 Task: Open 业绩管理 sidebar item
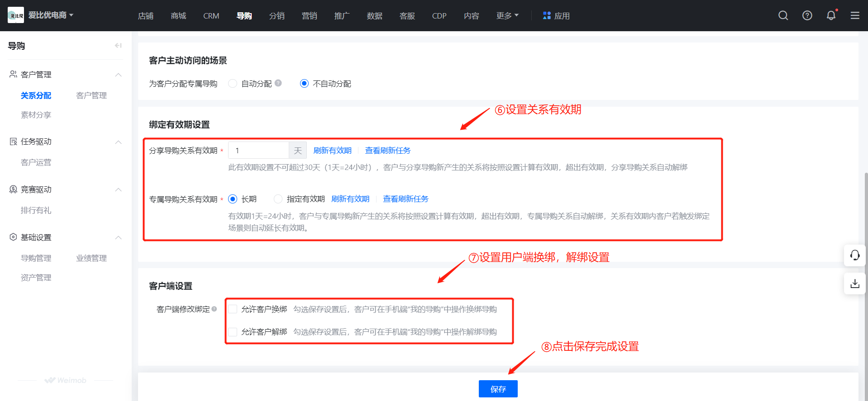click(91, 258)
